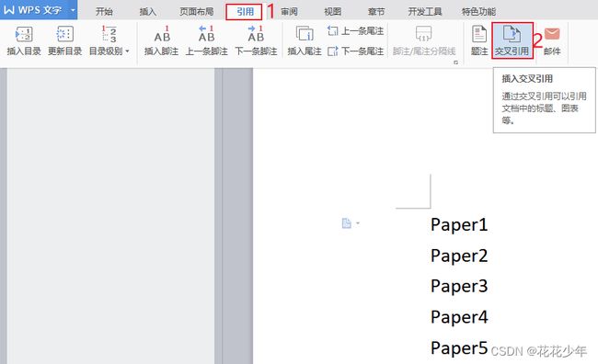Click on the Paper3 text line
This screenshot has width=598, height=364.
[x=459, y=286]
